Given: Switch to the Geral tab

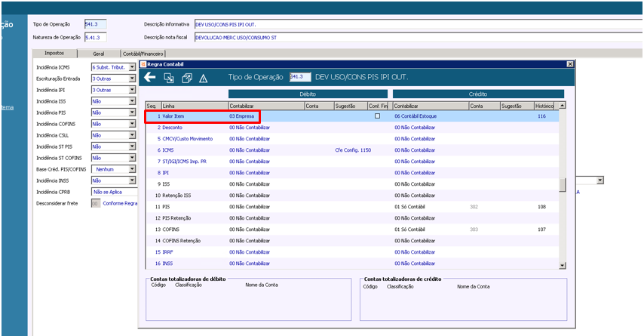Looking at the screenshot, I should click(98, 54).
